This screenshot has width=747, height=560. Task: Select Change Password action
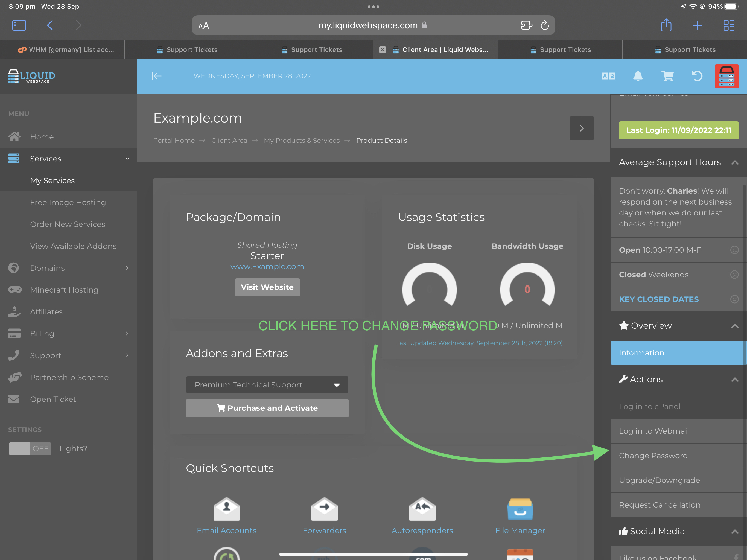[653, 456]
